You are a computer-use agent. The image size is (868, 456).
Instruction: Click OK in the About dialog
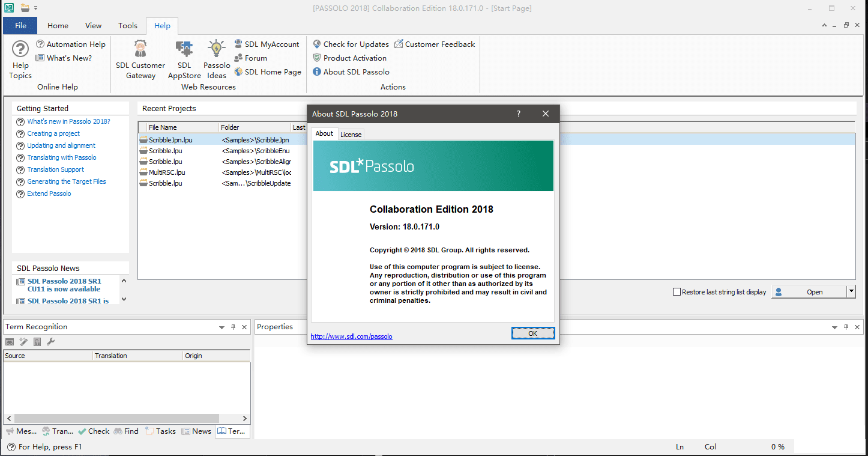(x=533, y=333)
